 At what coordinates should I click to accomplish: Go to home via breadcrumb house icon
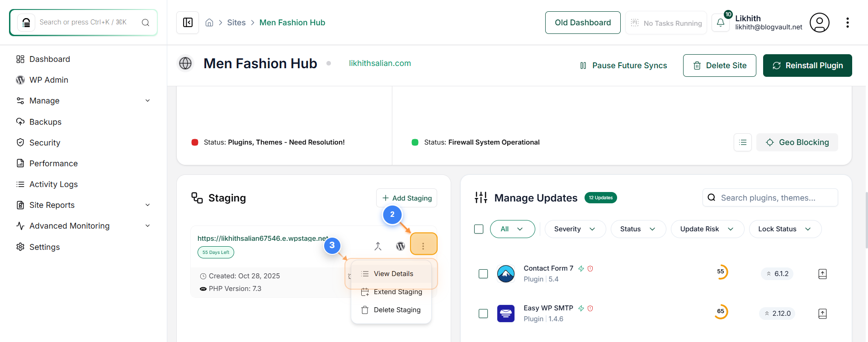(x=209, y=23)
